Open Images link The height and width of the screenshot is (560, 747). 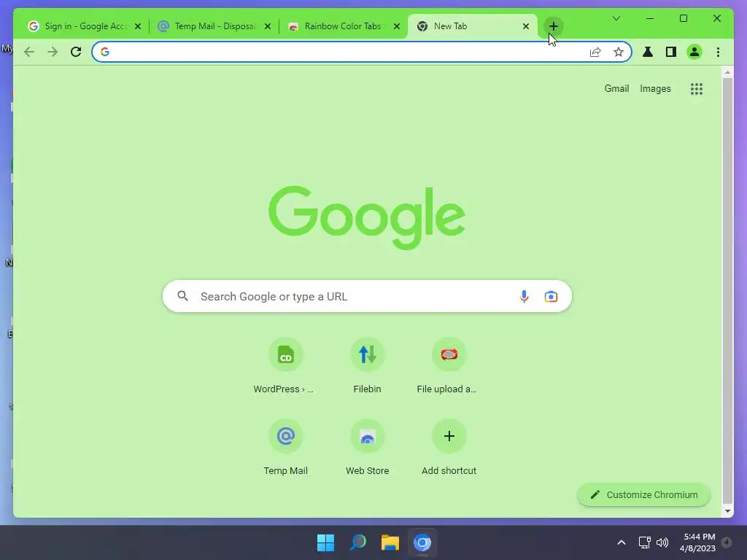click(655, 88)
